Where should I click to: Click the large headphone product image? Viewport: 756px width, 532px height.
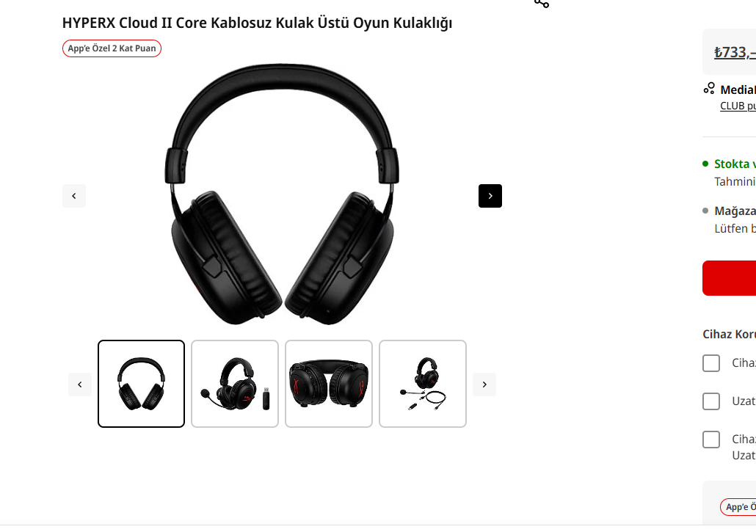(x=282, y=194)
